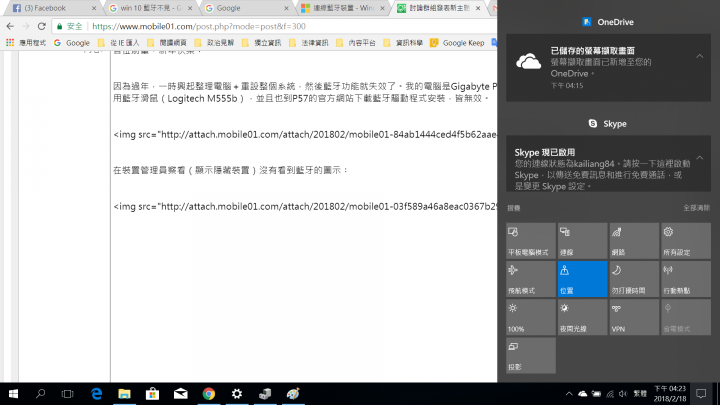The image size is (720, 405).
Task: Launch Microsoft Edge from taskbar
Action: coord(96,394)
